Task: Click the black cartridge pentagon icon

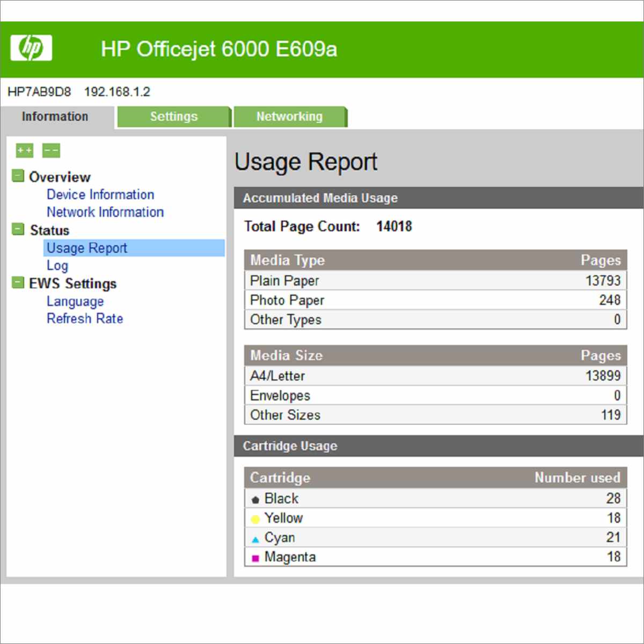Action: [x=255, y=500]
